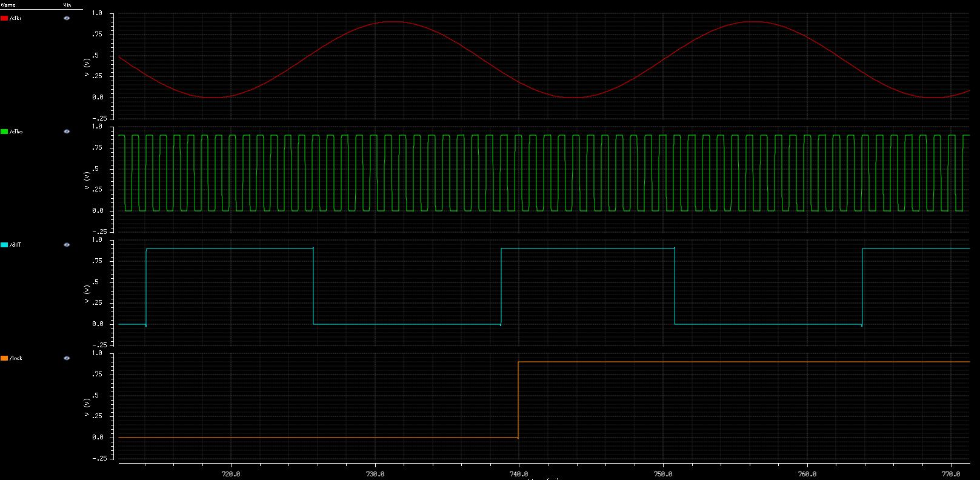Select the /diff signal name
This screenshot has height=480, width=980.
click(16, 245)
